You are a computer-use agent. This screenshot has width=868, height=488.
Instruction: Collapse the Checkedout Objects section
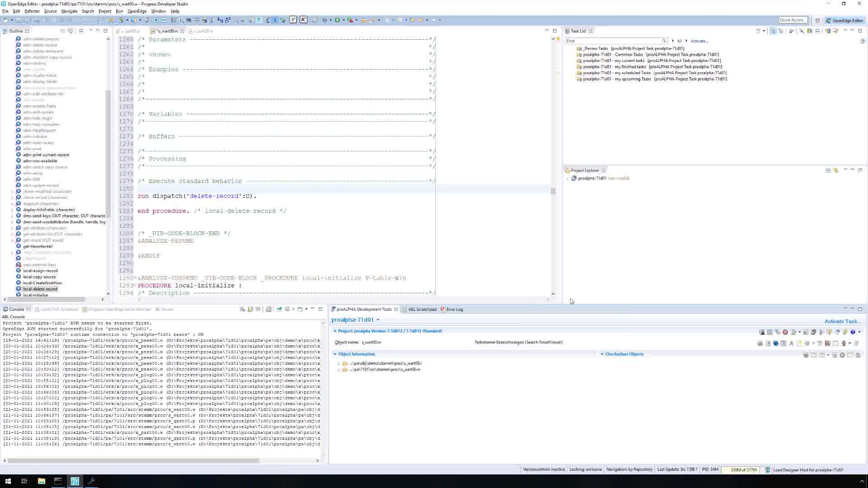point(602,354)
